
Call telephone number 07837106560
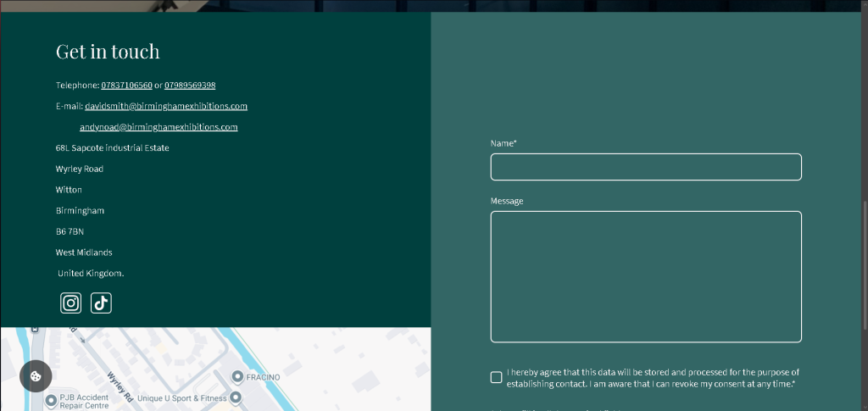pos(127,86)
